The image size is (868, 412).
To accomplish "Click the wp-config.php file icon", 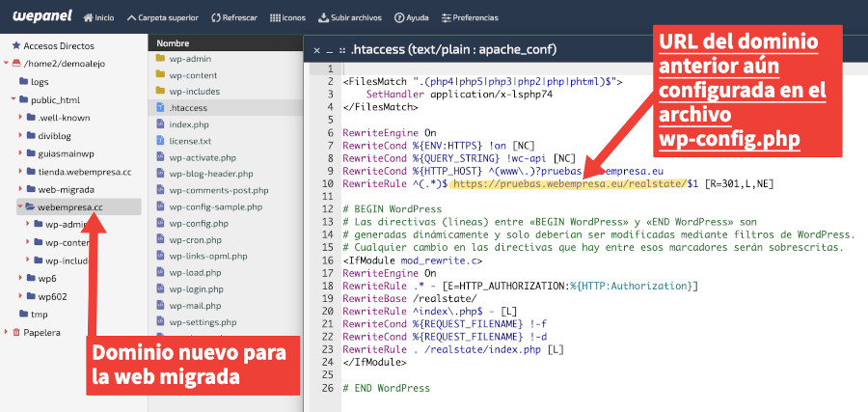I will [160, 223].
